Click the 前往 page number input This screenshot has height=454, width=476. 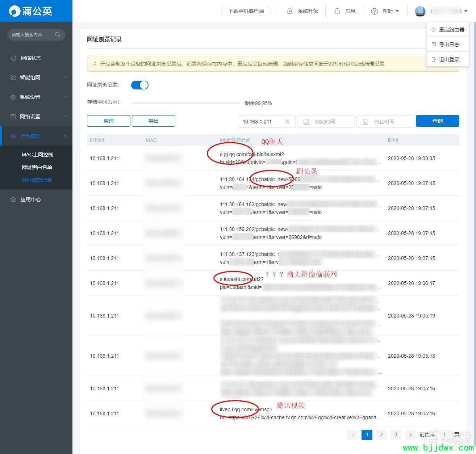tap(444, 435)
